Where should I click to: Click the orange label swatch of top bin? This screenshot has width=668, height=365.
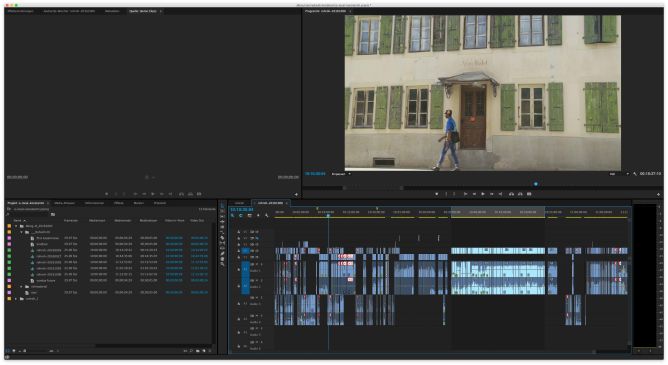pos(9,226)
